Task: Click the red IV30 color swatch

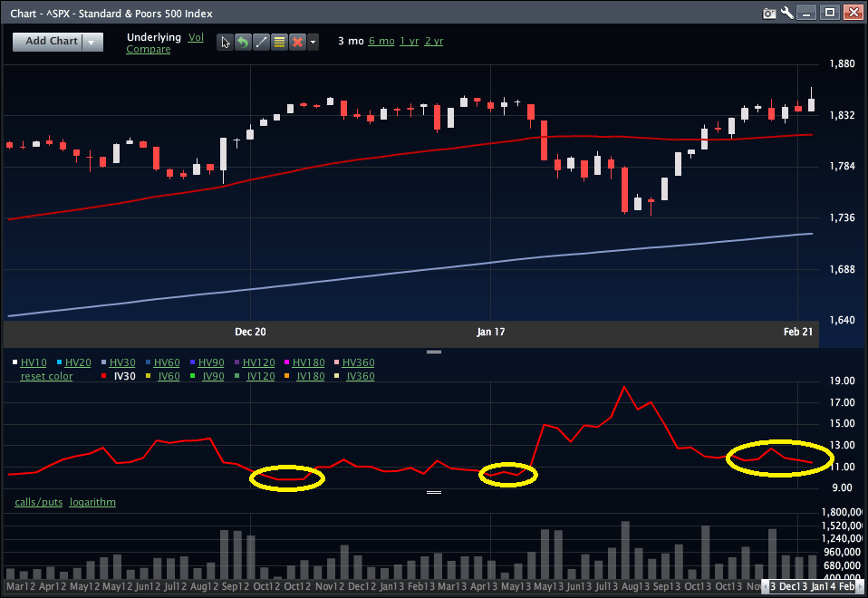Action: coord(105,376)
